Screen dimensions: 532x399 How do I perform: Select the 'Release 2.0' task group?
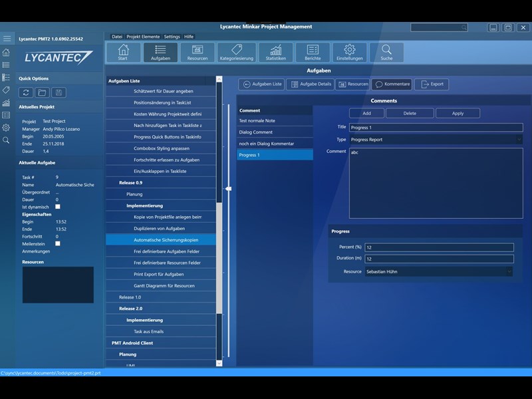[161, 309]
